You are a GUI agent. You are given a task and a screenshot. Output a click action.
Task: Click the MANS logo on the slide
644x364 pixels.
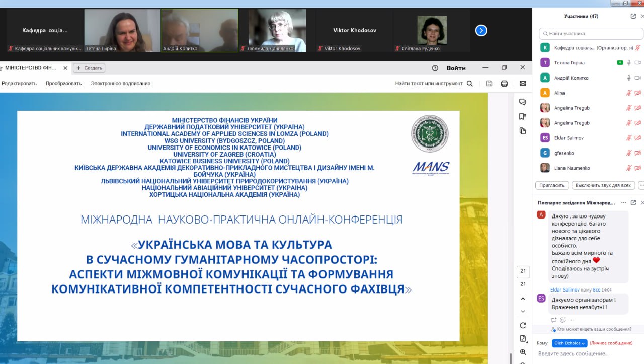(x=431, y=168)
